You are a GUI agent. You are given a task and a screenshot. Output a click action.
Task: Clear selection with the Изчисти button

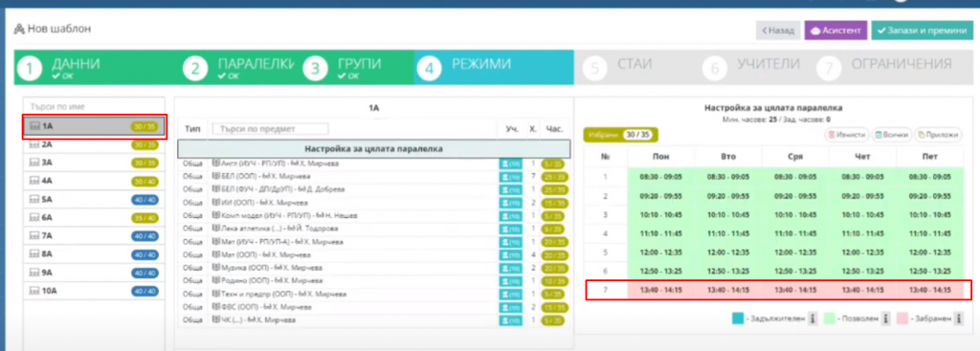[847, 134]
